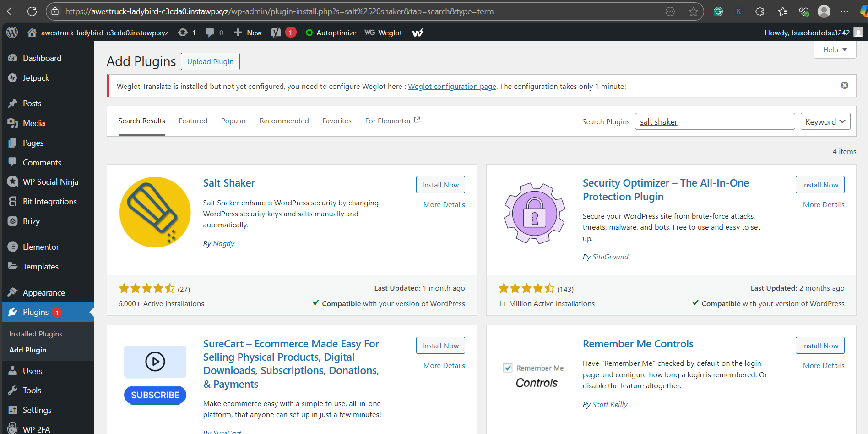The height and width of the screenshot is (434, 868).
Task: Expand the Help dropdown
Action: (x=835, y=50)
